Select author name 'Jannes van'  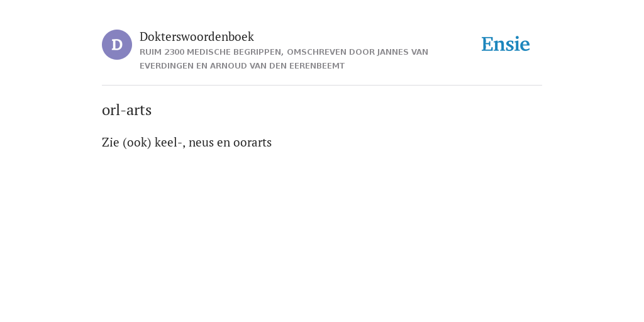click(402, 52)
